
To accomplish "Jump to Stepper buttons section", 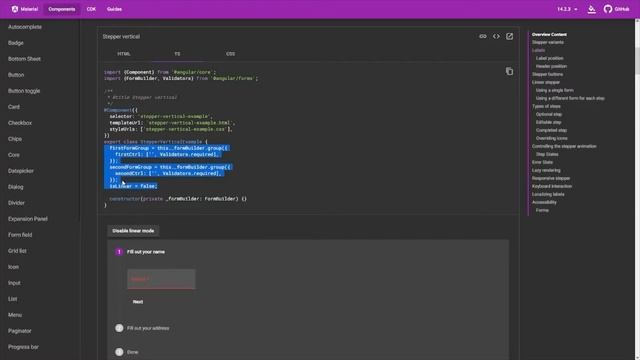I will pyautogui.click(x=547, y=74).
